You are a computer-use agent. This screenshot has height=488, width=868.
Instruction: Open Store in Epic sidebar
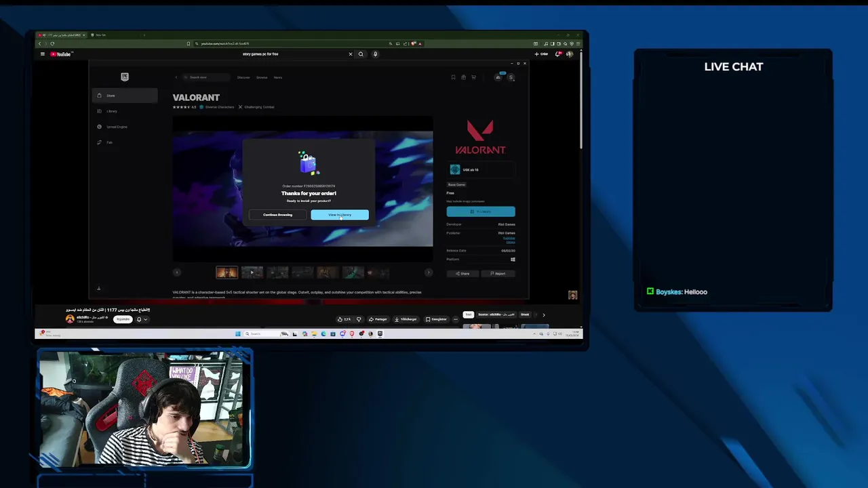pyautogui.click(x=125, y=96)
